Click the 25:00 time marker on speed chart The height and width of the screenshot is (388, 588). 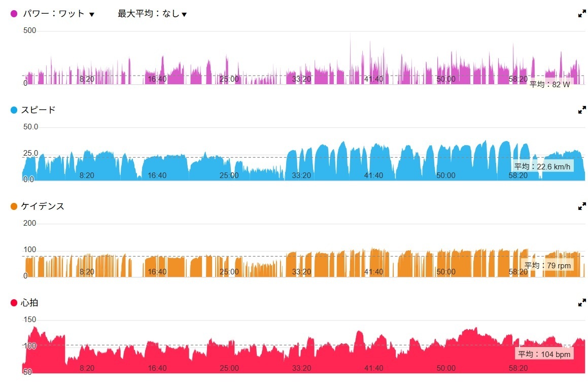229,175
